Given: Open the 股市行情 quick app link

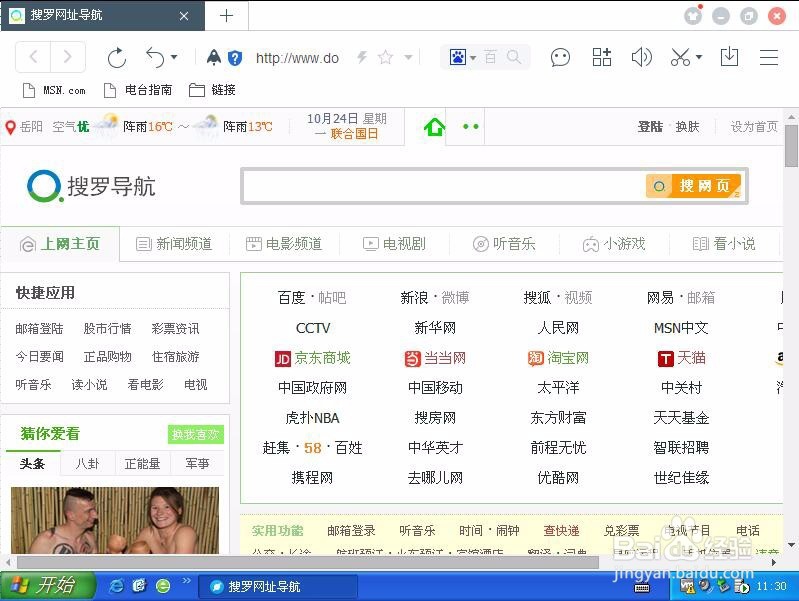Looking at the screenshot, I should [x=108, y=329].
